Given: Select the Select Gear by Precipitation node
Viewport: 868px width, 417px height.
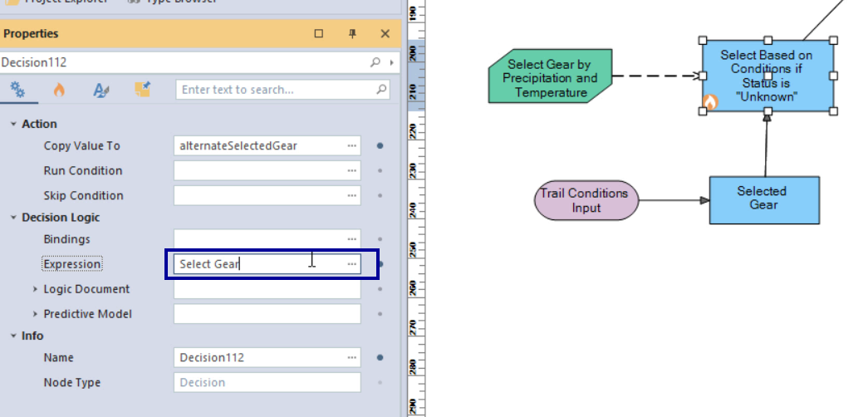Looking at the screenshot, I should coord(550,76).
